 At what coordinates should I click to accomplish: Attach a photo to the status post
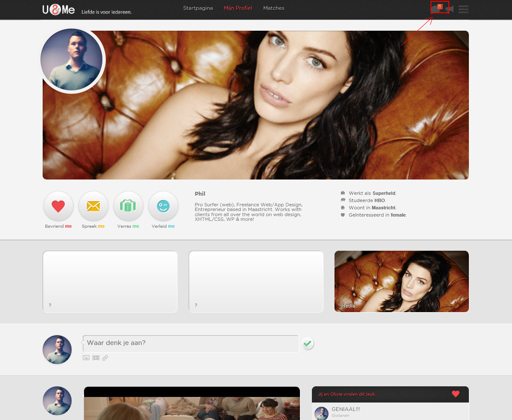click(86, 358)
